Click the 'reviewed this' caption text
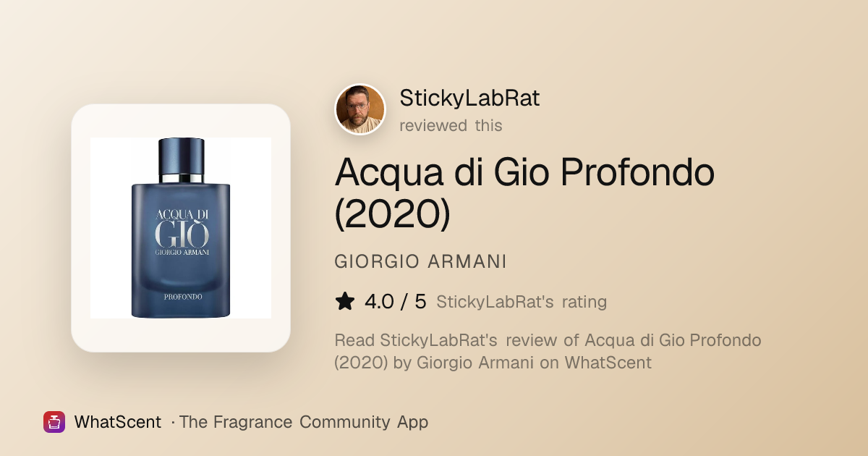The width and height of the screenshot is (868, 456). click(x=451, y=125)
